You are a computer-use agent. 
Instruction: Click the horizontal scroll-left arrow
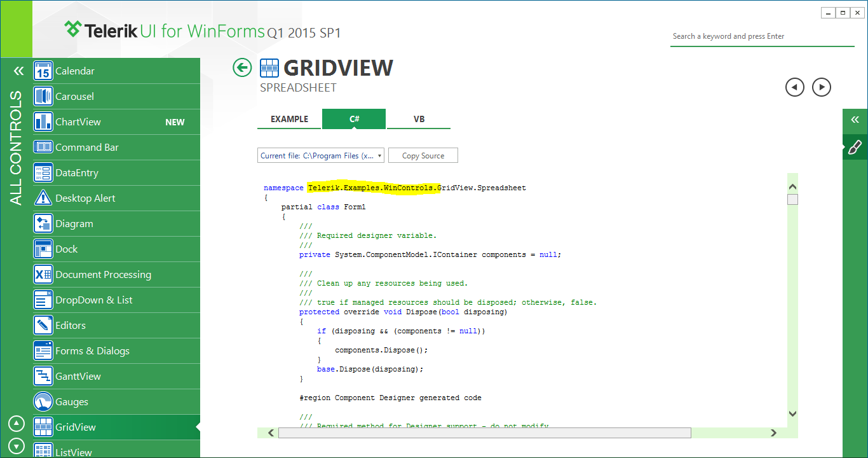coord(271,433)
